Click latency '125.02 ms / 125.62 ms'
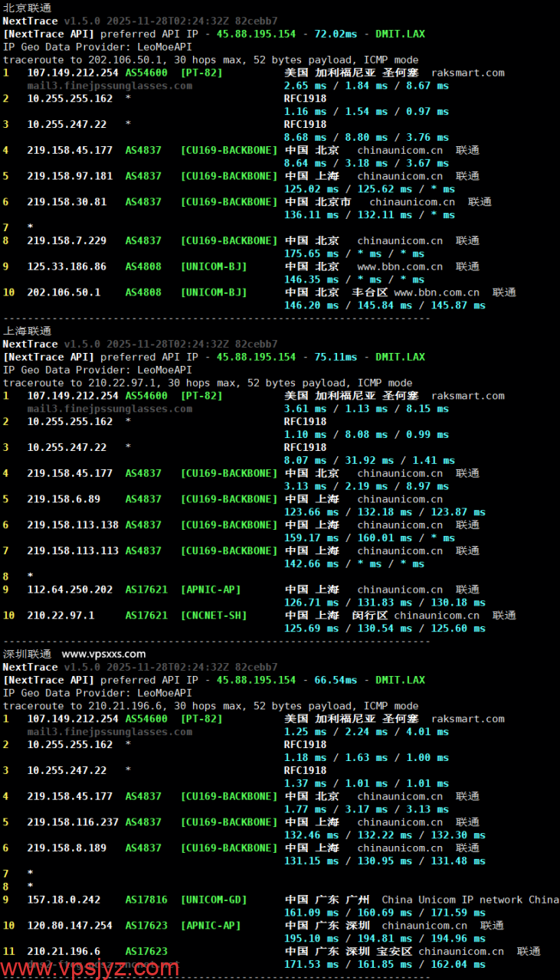Screen dimensions: 560x980 pyautogui.click(x=349, y=189)
